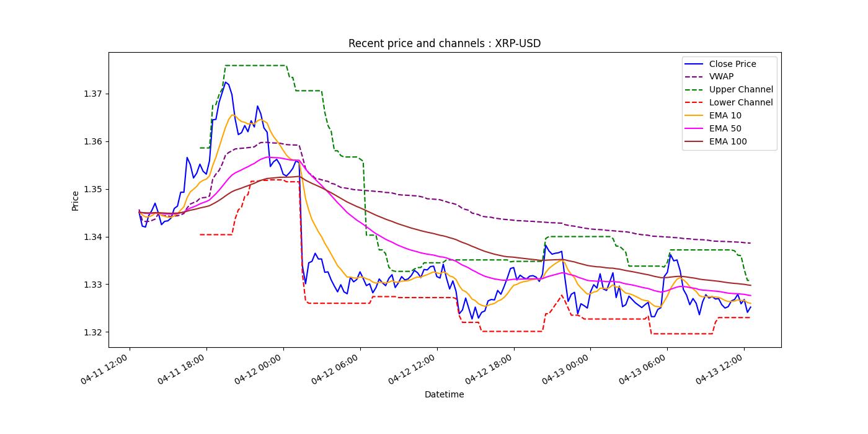This screenshot has width=868, height=434.
Task: Click the 'Close Price' legend label
Action: 732,64
